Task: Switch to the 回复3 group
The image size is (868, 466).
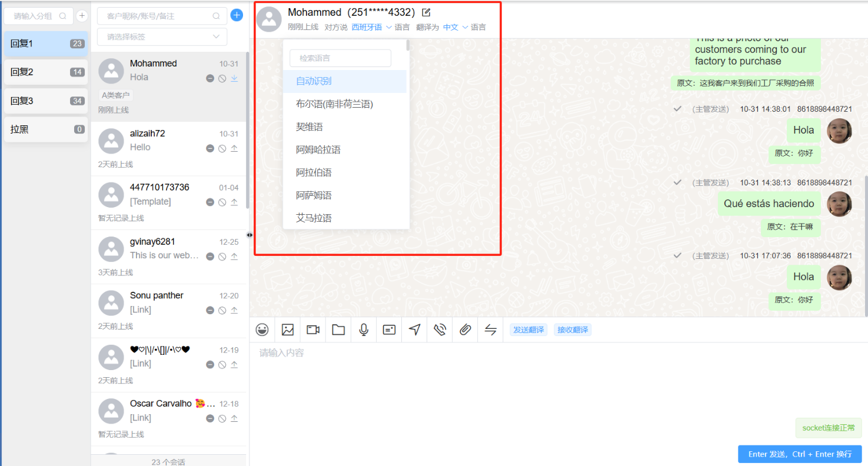Action: 46,101
